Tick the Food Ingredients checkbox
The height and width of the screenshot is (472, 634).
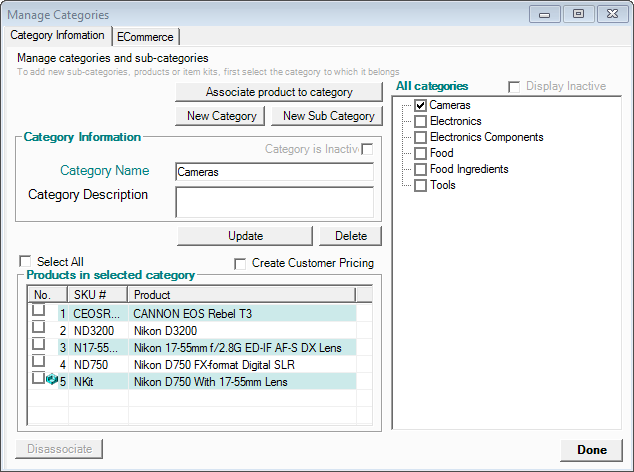click(421, 169)
